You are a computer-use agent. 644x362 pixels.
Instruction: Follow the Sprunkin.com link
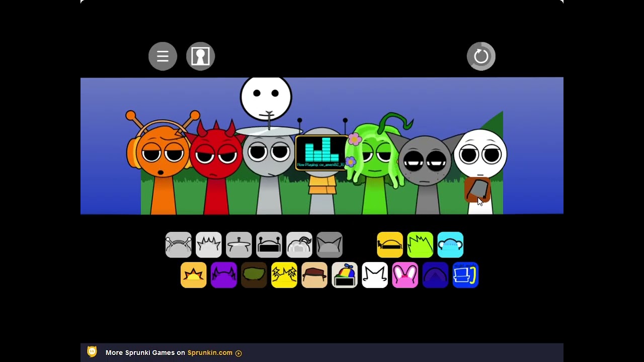(210, 353)
